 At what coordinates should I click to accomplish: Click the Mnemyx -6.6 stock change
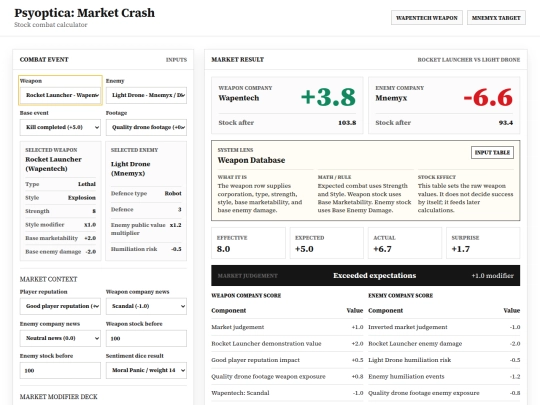[x=488, y=97]
